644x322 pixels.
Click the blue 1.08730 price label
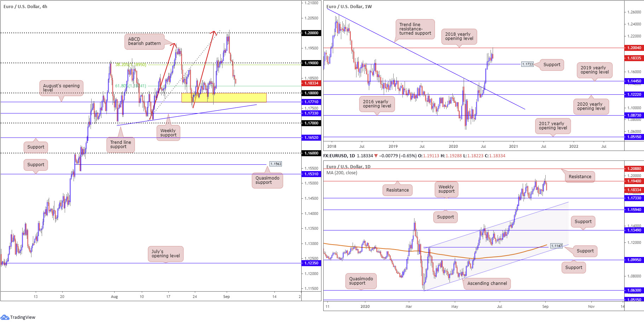pos(634,115)
